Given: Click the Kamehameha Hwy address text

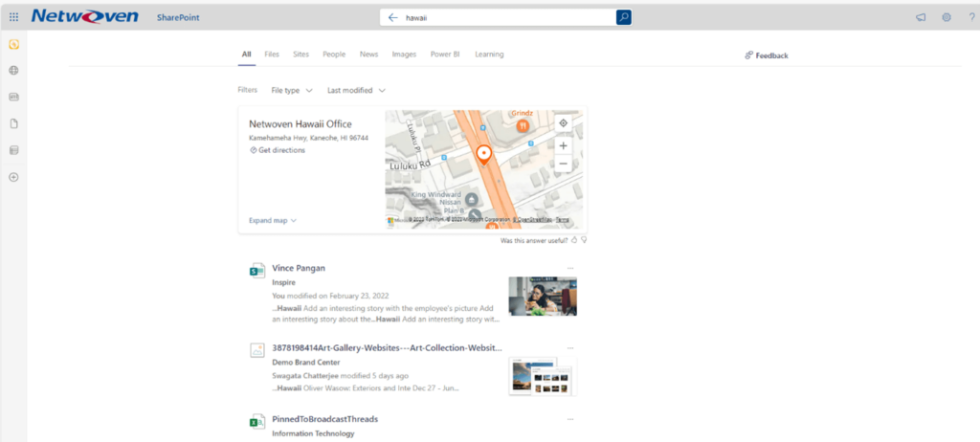Looking at the screenshot, I should pos(309,138).
